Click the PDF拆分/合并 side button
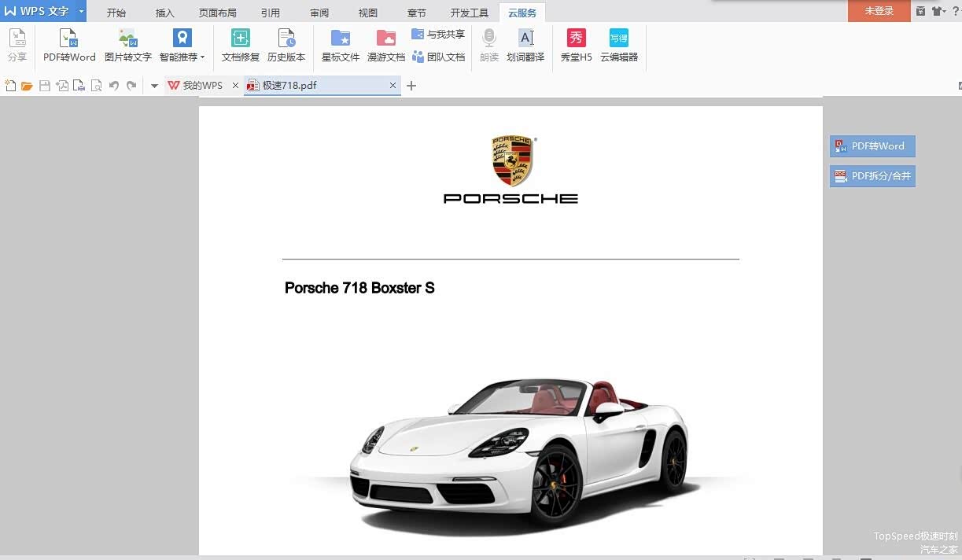Screen dimensions: 962x560 872,176
